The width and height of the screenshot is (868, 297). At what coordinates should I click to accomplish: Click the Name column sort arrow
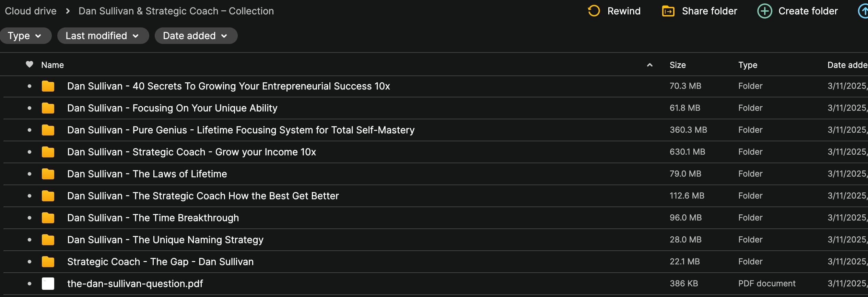[x=649, y=65]
